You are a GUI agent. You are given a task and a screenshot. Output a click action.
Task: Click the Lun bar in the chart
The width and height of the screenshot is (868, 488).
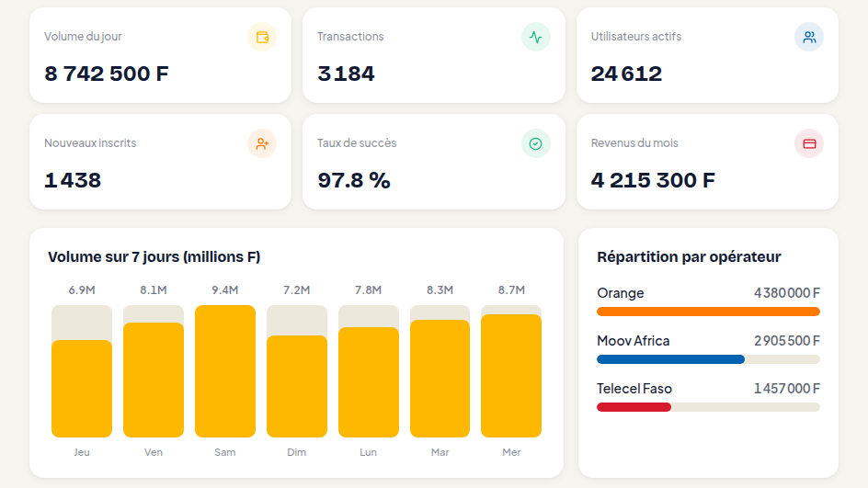point(369,381)
